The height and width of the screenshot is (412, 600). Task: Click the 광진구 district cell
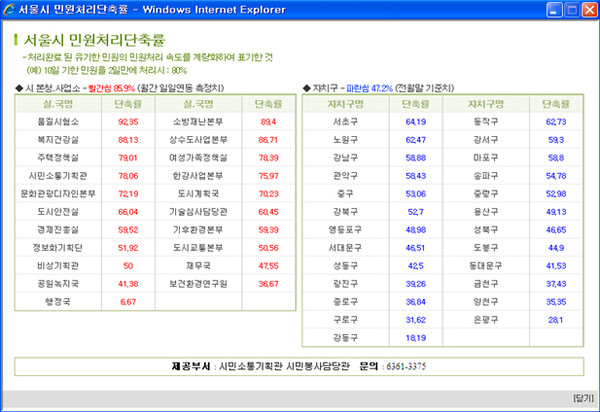(346, 283)
